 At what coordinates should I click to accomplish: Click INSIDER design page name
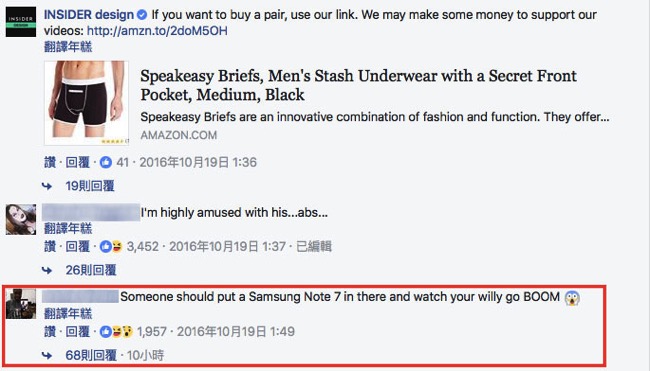coord(89,15)
